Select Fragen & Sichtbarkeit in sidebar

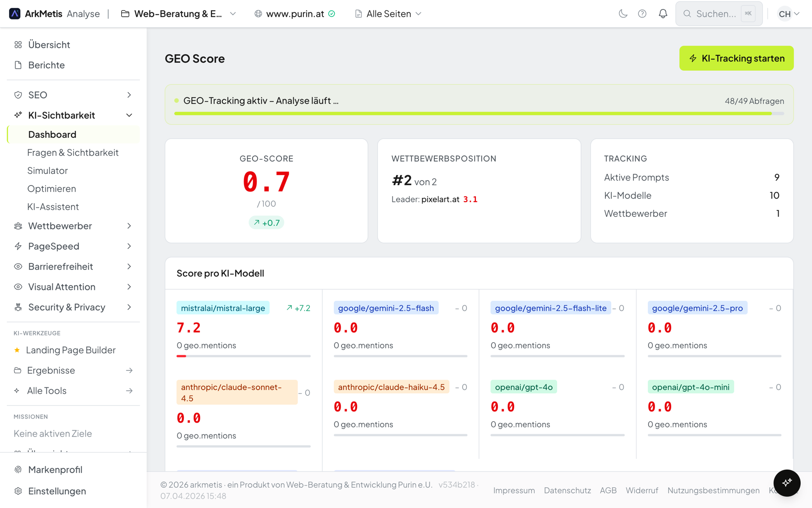pos(73,153)
